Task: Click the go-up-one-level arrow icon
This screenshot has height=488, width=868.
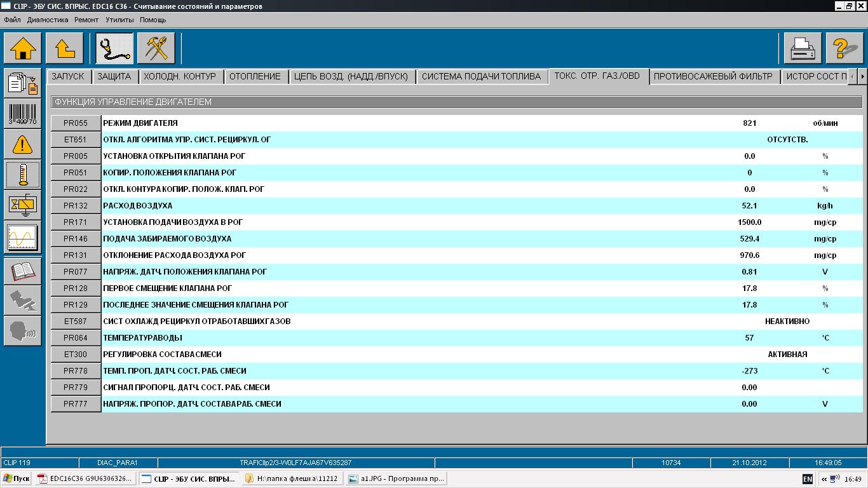Action: coord(65,48)
